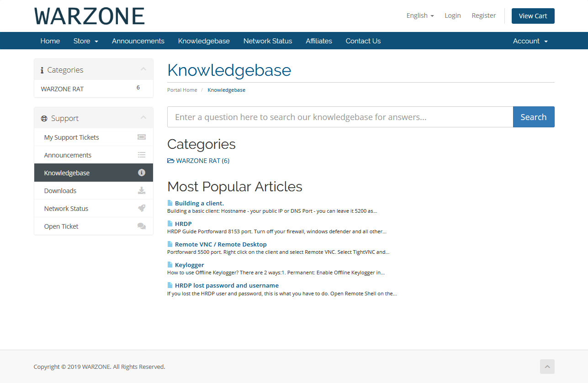The height and width of the screenshot is (383, 588).
Task: Open the English language dropdown
Action: tap(420, 16)
